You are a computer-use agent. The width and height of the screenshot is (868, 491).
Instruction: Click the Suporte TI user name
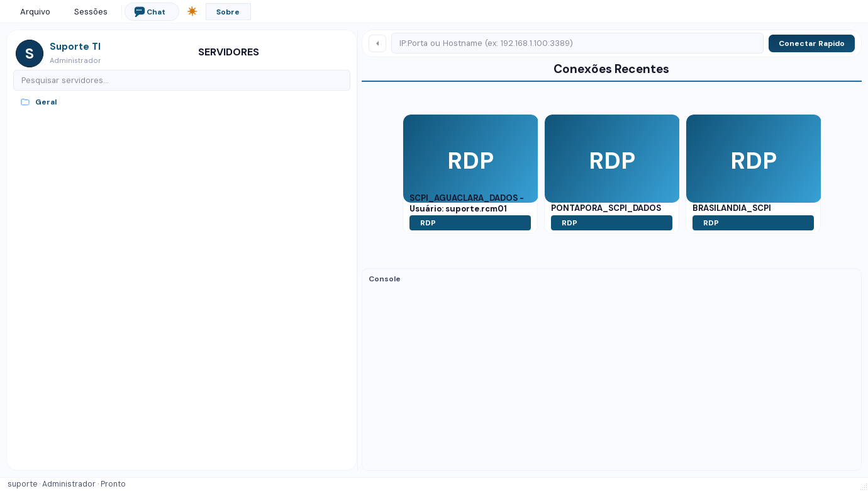(75, 47)
